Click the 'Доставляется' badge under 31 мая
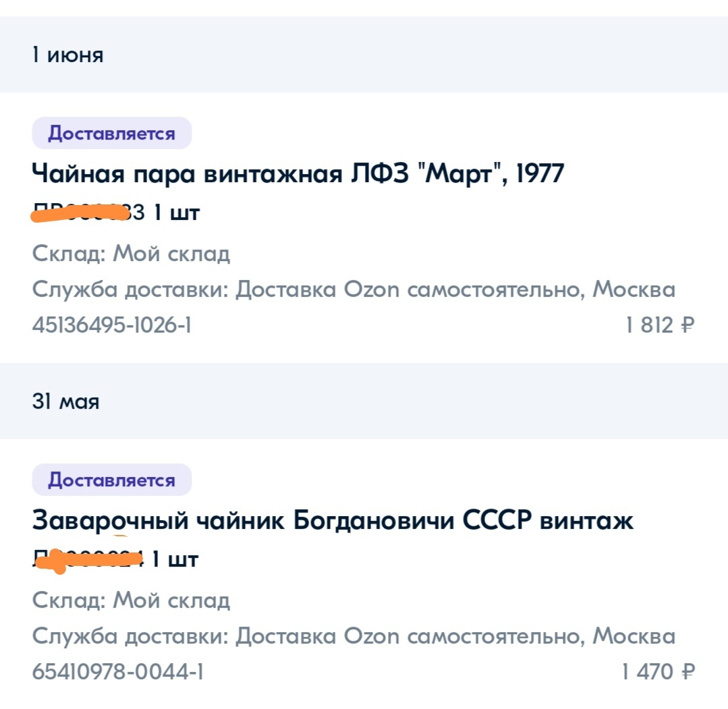The height and width of the screenshot is (709, 728). (x=112, y=480)
